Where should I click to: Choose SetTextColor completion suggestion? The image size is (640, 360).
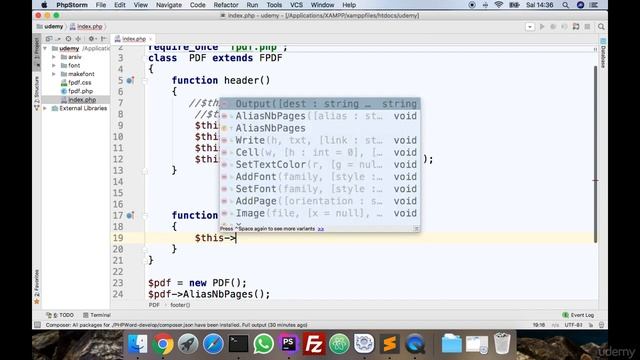[x=320, y=165]
